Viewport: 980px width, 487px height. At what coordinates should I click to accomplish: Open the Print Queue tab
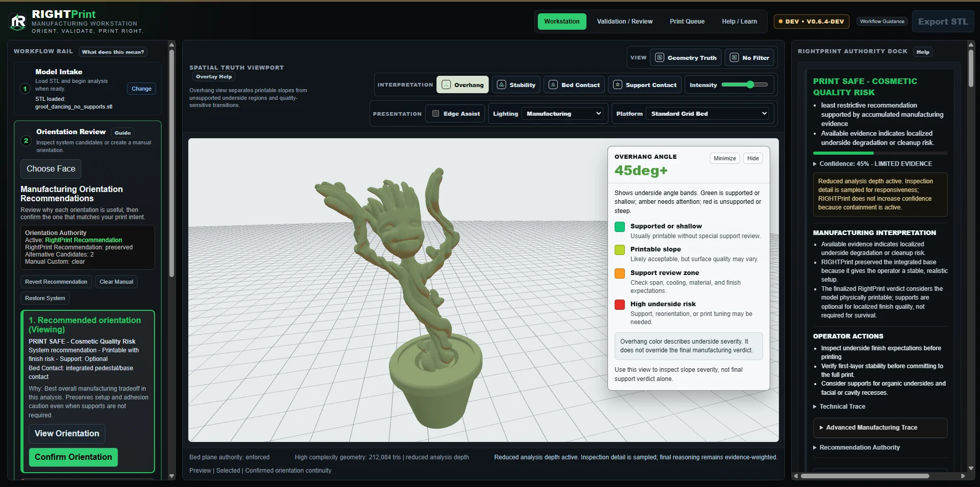tap(687, 22)
